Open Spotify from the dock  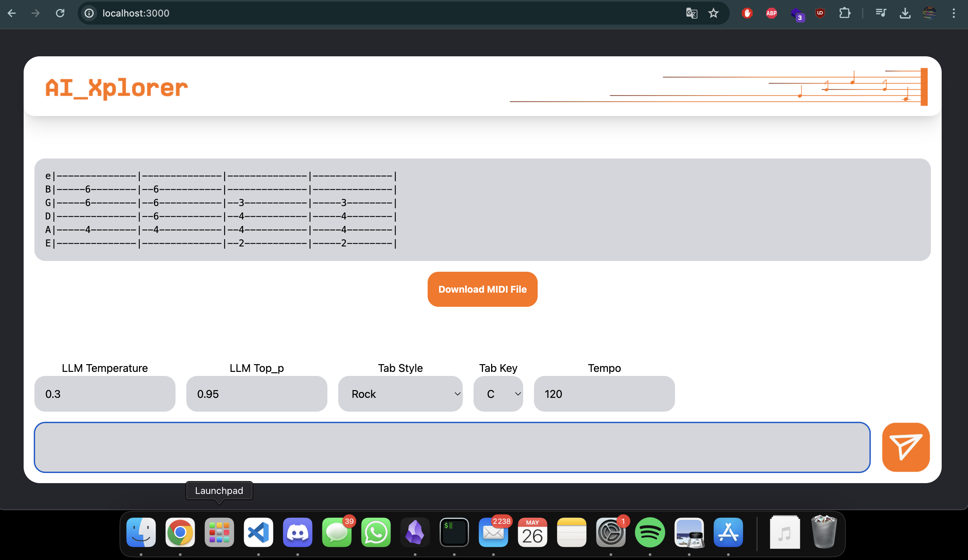(x=650, y=532)
